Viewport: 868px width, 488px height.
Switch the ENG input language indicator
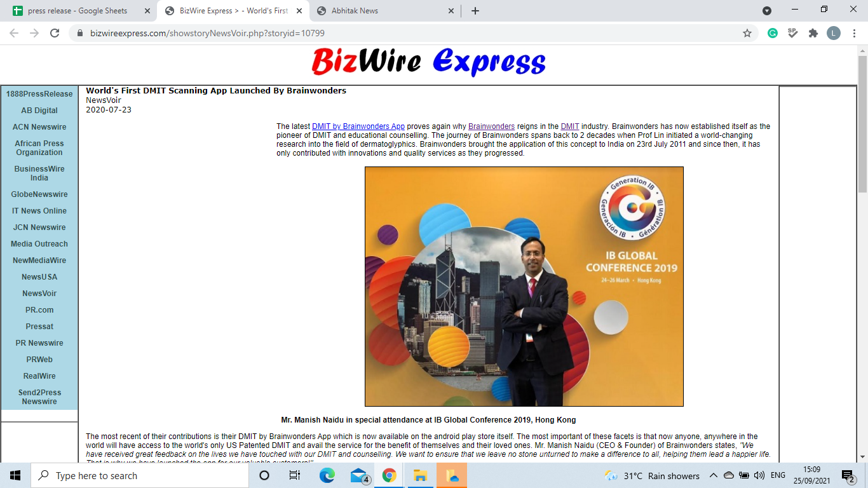[x=778, y=475]
